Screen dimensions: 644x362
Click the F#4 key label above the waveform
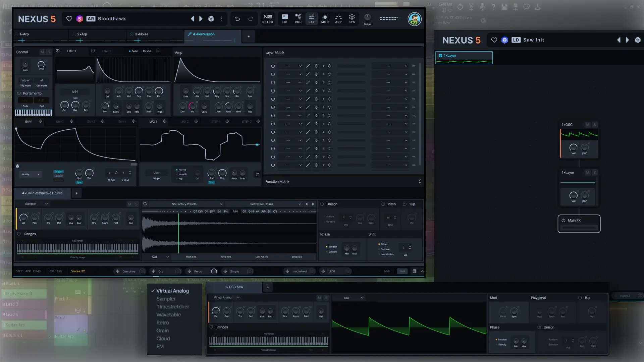point(235,212)
